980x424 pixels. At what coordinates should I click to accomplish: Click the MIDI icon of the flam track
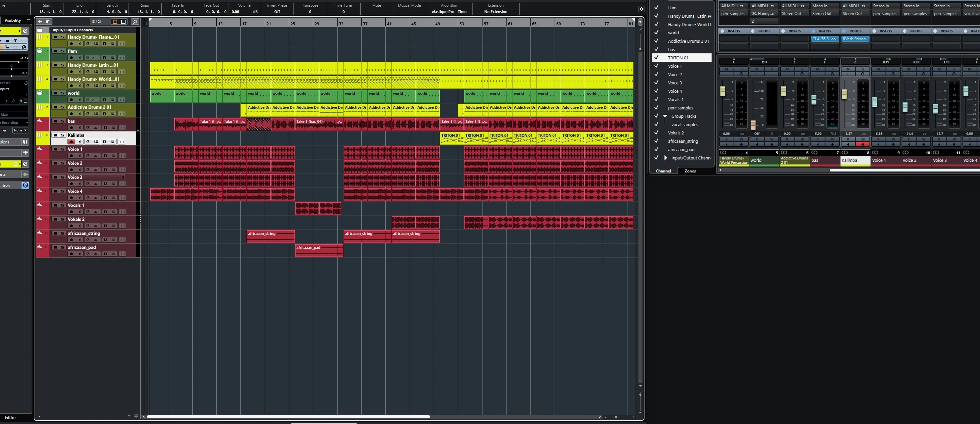39,51
